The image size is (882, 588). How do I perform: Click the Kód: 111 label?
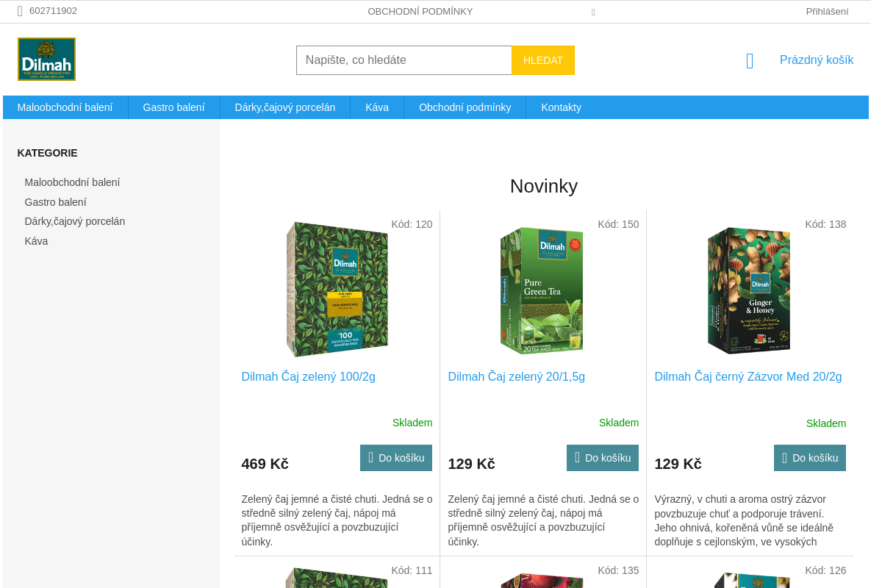(x=412, y=570)
